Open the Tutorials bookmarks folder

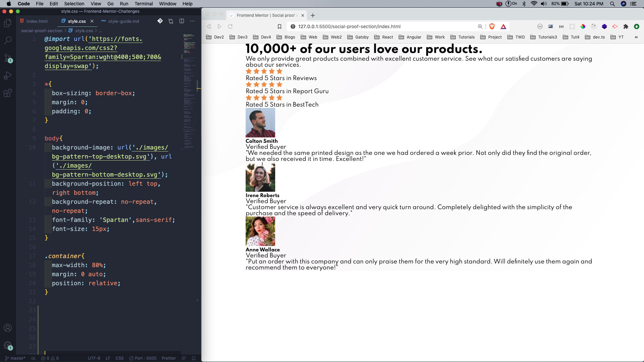[x=462, y=37]
